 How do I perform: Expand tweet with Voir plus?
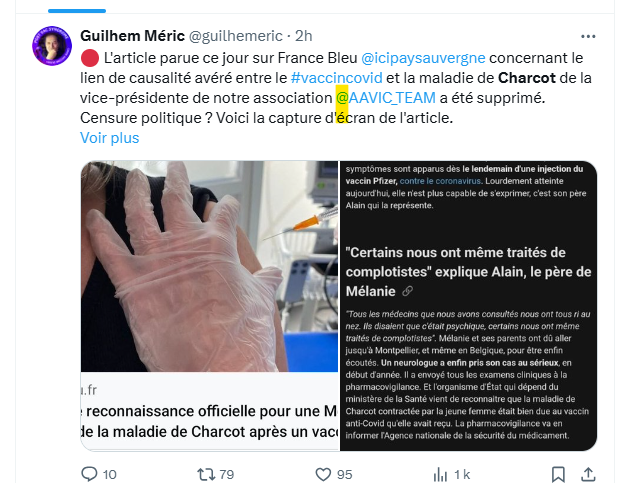point(109,138)
